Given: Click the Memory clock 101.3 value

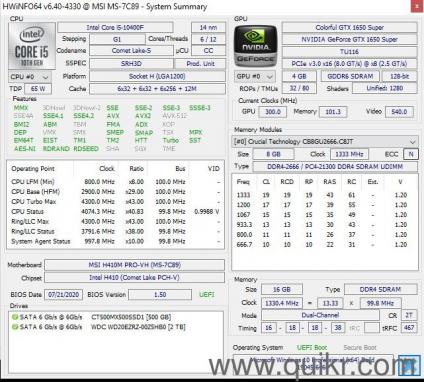Looking at the screenshot, I should (x=333, y=112).
